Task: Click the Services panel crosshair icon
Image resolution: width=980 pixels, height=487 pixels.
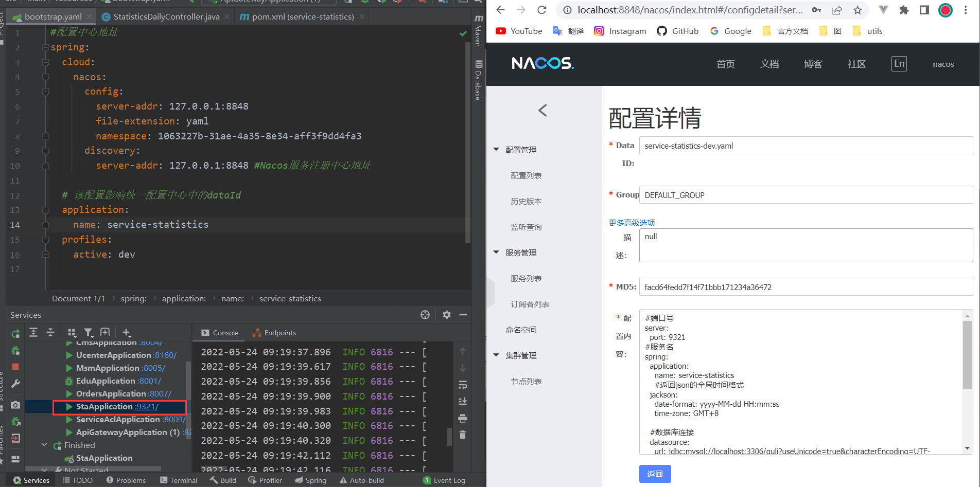Action: click(x=425, y=315)
